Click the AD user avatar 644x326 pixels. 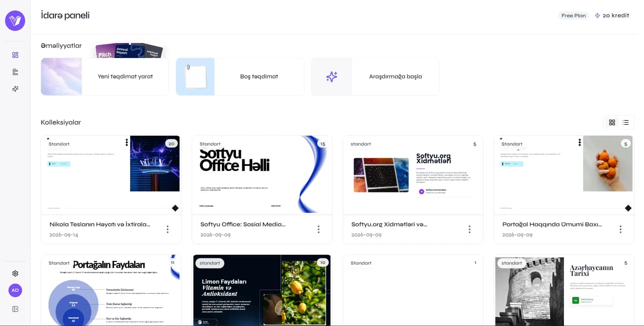click(x=15, y=290)
